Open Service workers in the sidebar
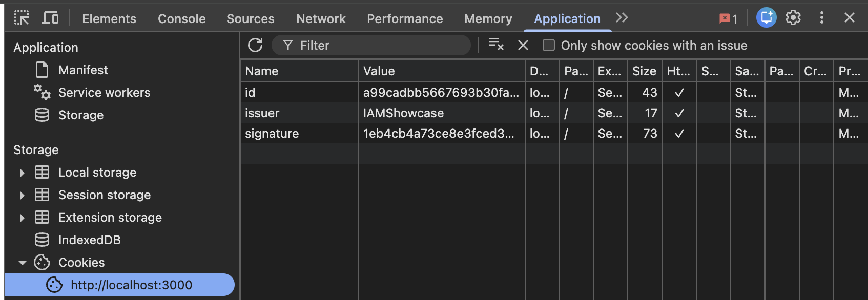868x300 pixels. [x=104, y=93]
